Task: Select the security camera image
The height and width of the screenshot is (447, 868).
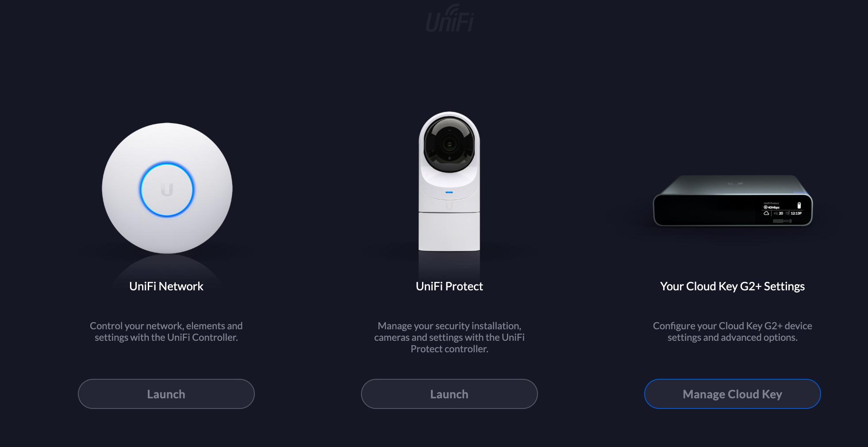Action: [449, 181]
